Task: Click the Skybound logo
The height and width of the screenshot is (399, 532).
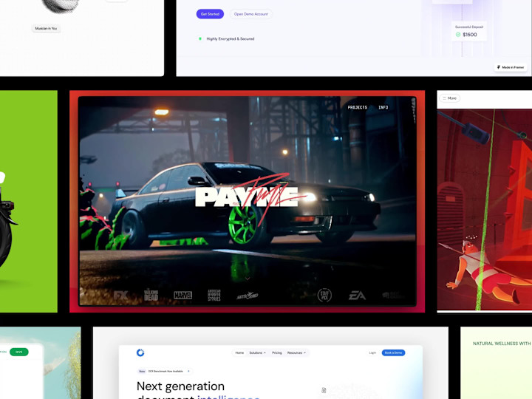Action: (x=247, y=296)
